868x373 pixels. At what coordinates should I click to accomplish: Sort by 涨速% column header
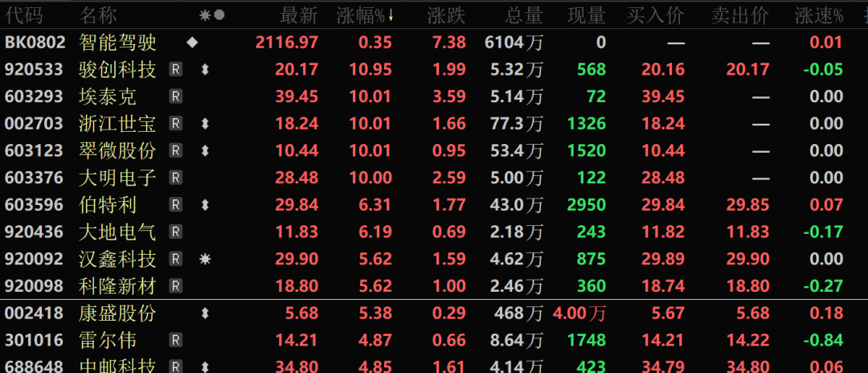coord(819,16)
